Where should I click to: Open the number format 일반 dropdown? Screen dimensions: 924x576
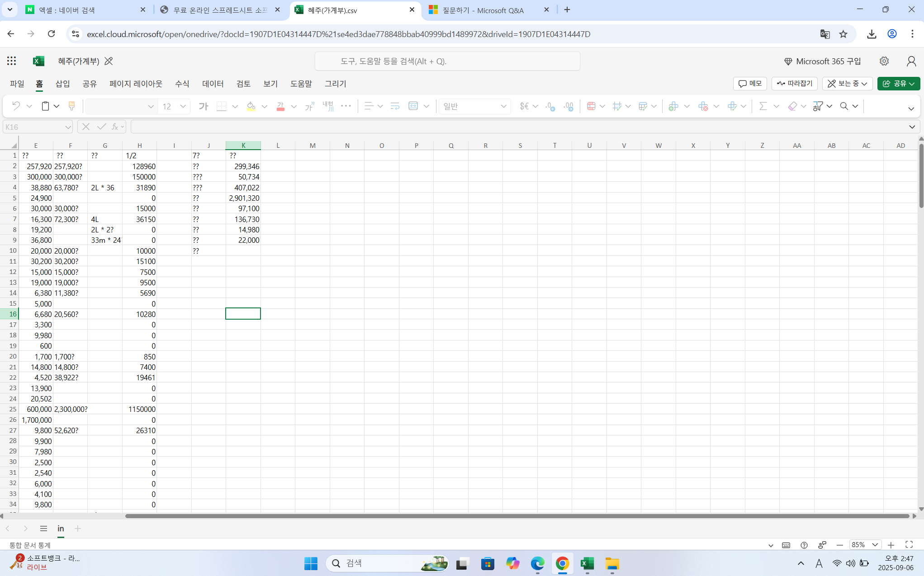[x=503, y=106]
